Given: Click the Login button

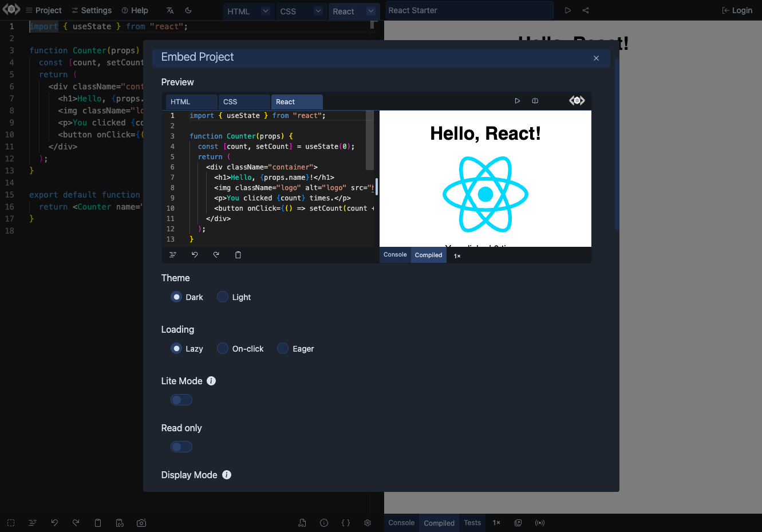Looking at the screenshot, I should [737, 10].
